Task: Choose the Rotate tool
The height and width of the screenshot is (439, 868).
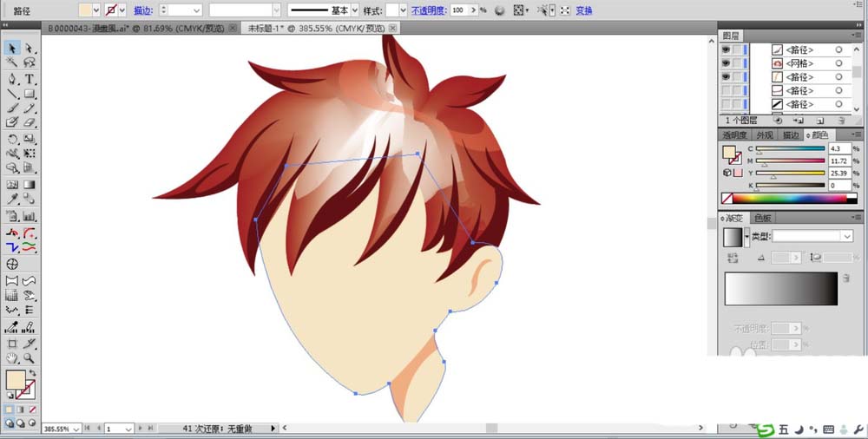Action: (x=12, y=139)
